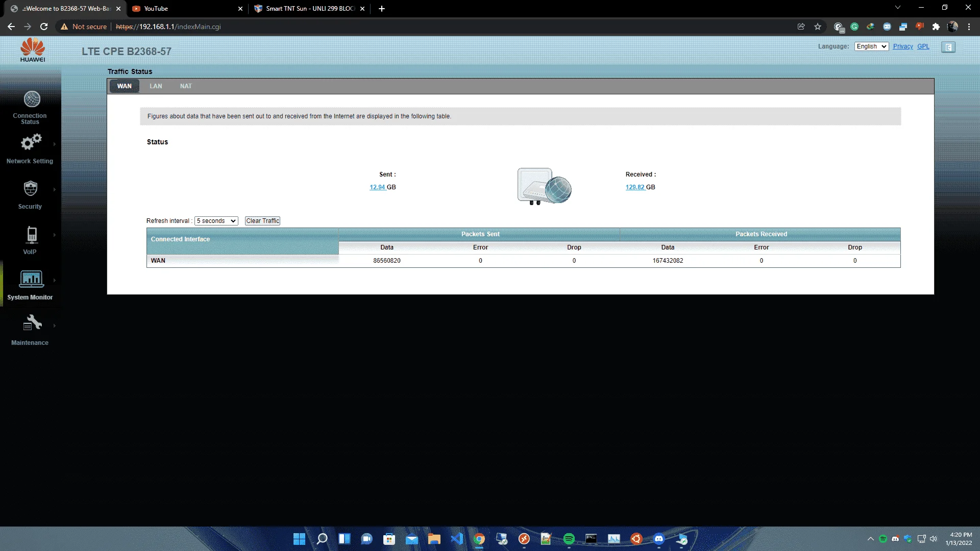This screenshot has height=551, width=980.
Task: Select the received data value 167432082
Action: point(668,261)
